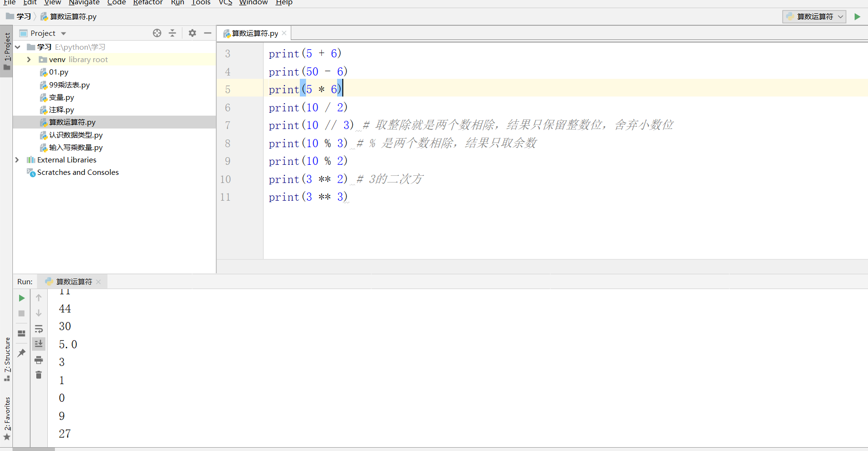The height and width of the screenshot is (451, 868).
Task: Clear output with trash icon
Action: (x=39, y=375)
